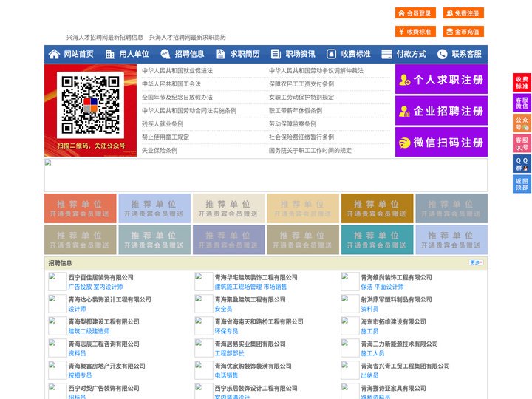Open 联系客服 in the navigation bar
Viewport: 532px width, 399px height.
(x=466, y=54)
